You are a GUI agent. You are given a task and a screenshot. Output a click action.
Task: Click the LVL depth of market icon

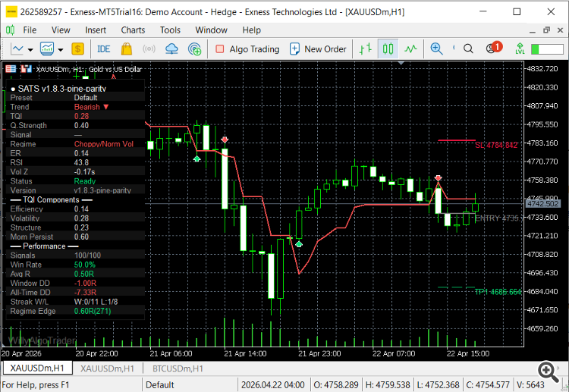[x=520, y=49]
